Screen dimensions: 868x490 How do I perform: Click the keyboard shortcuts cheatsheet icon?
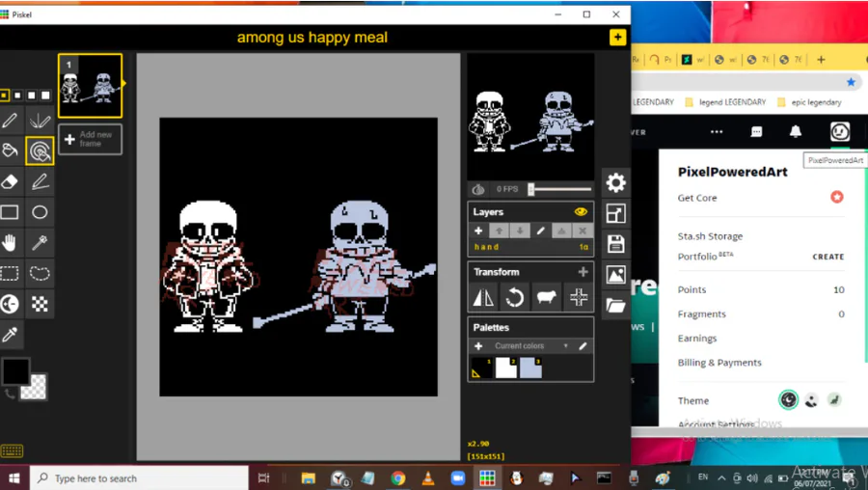(x=12, y=450)
